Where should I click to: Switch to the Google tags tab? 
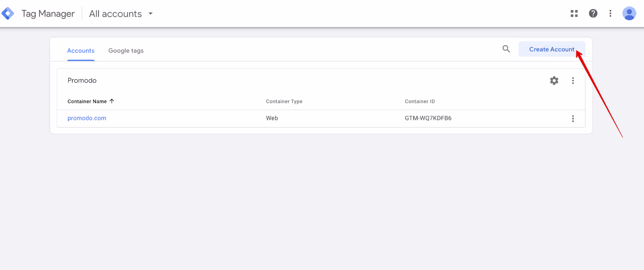(126, 51)
